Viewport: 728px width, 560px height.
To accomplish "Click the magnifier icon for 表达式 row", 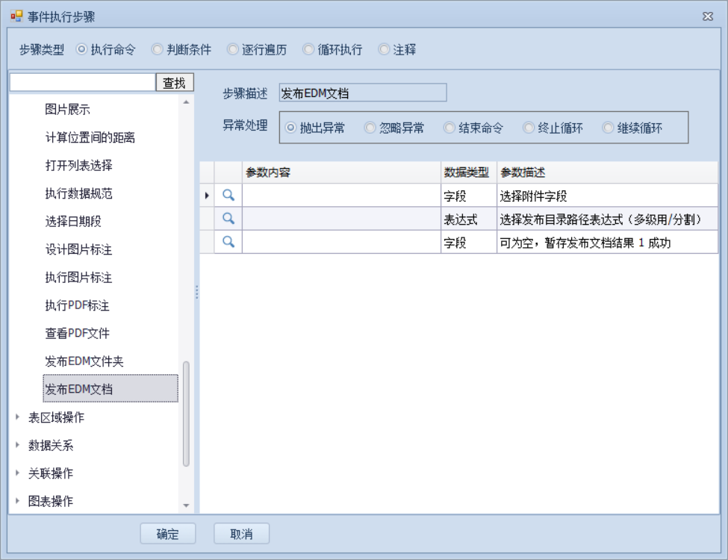I will point(228,219).
